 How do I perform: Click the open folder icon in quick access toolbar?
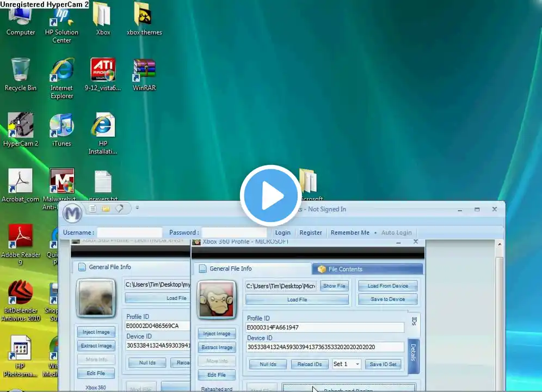tap(106, 209)
